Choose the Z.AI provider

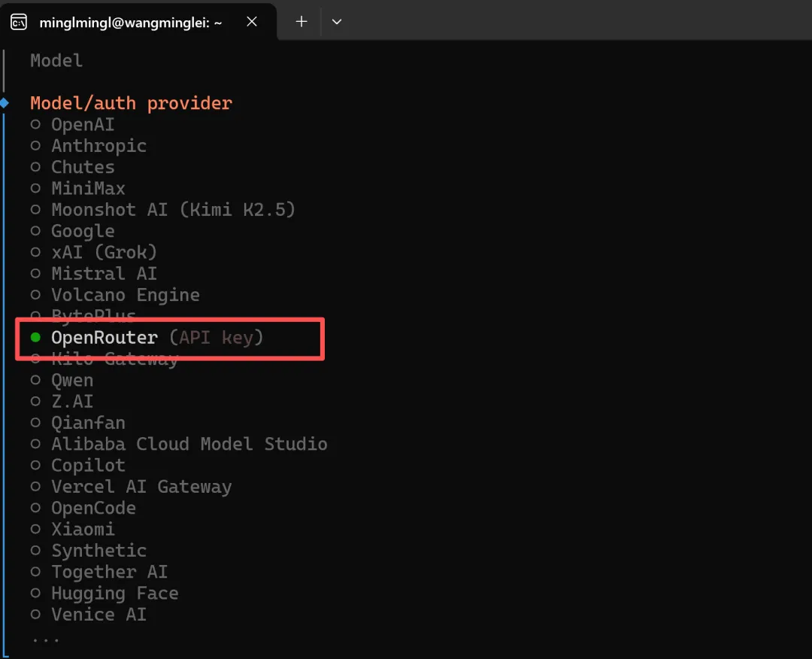[x=62, y=402]
